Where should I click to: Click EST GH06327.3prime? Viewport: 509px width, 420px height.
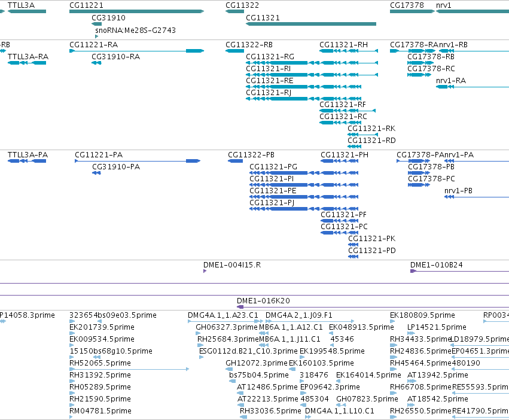point(226,327)
